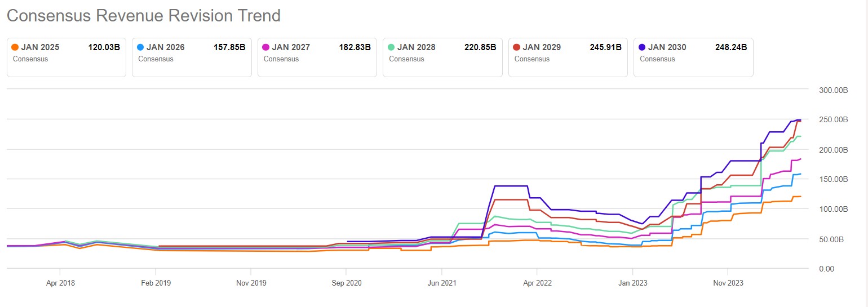Toggle the JAN 2025 consensus legend card
Image resolution: width=868 pixels, height=307 pixels.
(67, 57)
